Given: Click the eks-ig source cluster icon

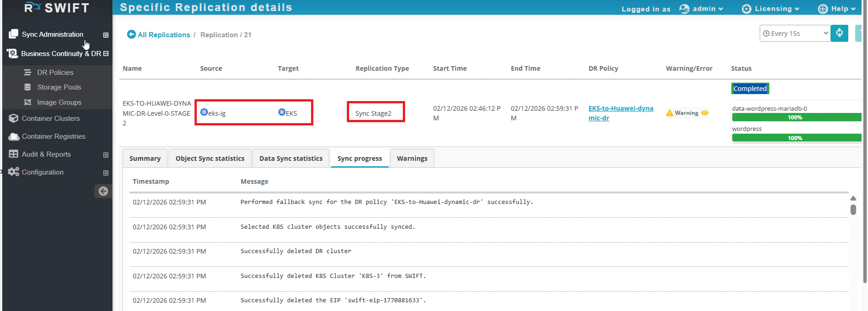Looking at the screenshot, I should click(x=204, y=112).
